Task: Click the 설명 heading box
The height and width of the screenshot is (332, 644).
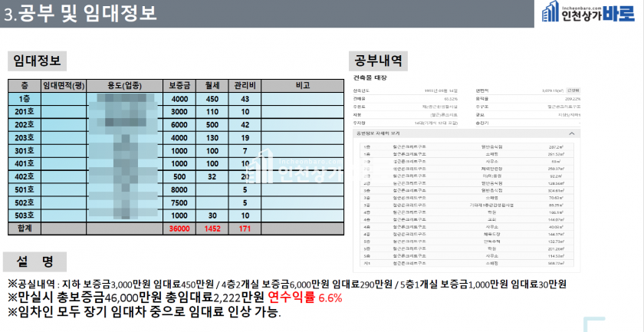Action: (x=36, y=261)
